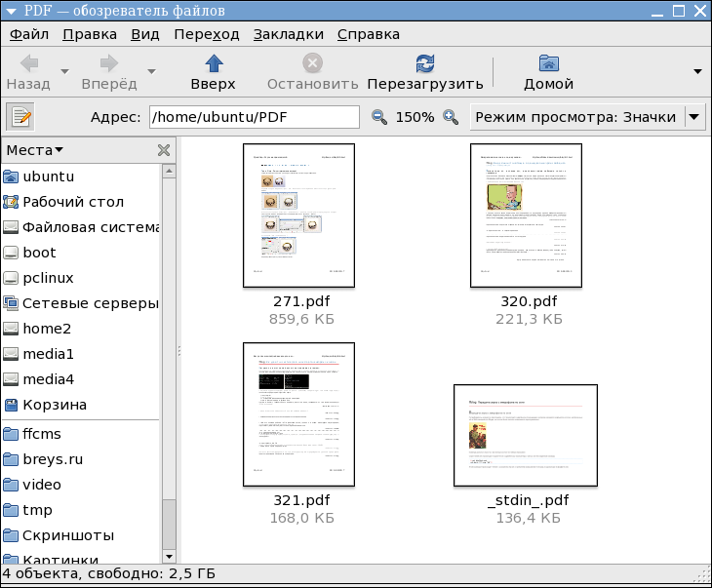Open the Места sidebar selector dropdown
Viewport: 712px width, 588px height.
35,150
